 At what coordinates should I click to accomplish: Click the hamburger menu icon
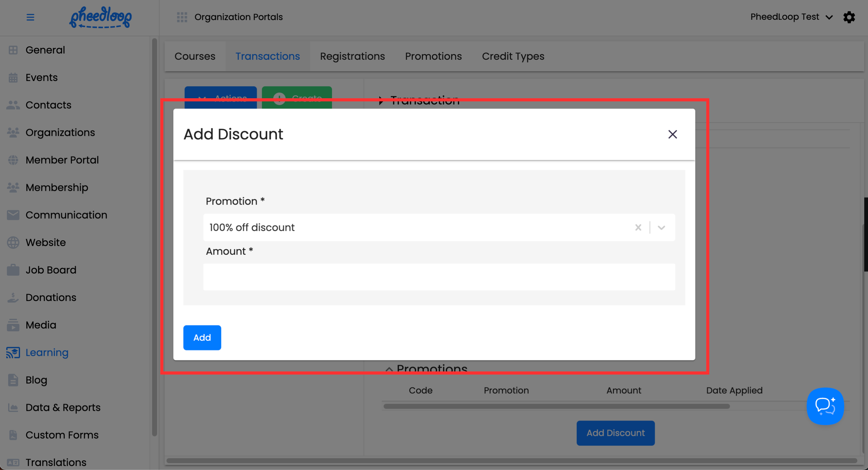pyautogui.click(x=30, y=17)
